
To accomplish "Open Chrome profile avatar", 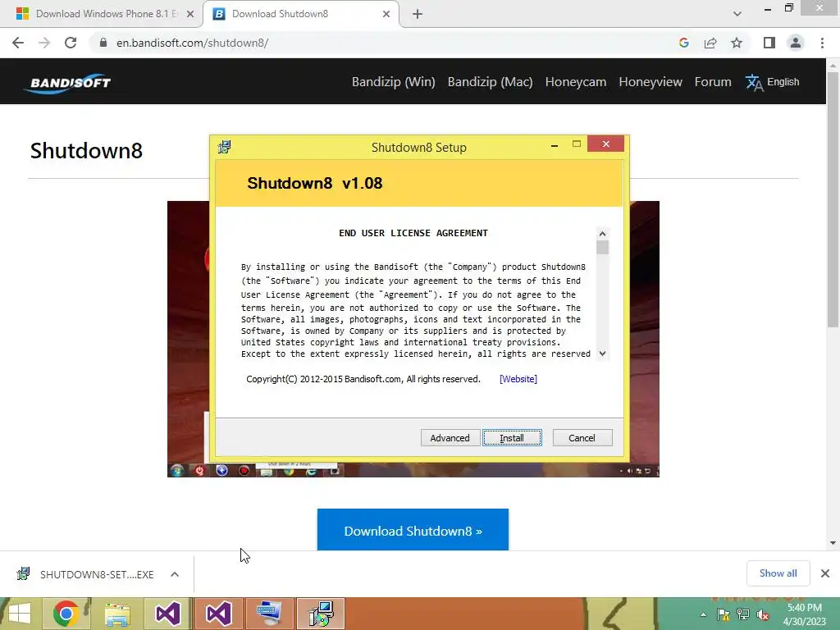I will coord(796,43).
